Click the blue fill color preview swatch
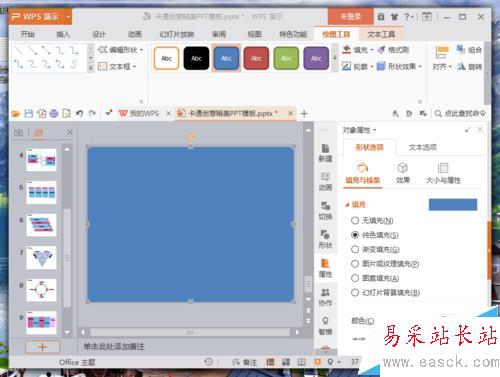500x377 pixels. (453, 204)
